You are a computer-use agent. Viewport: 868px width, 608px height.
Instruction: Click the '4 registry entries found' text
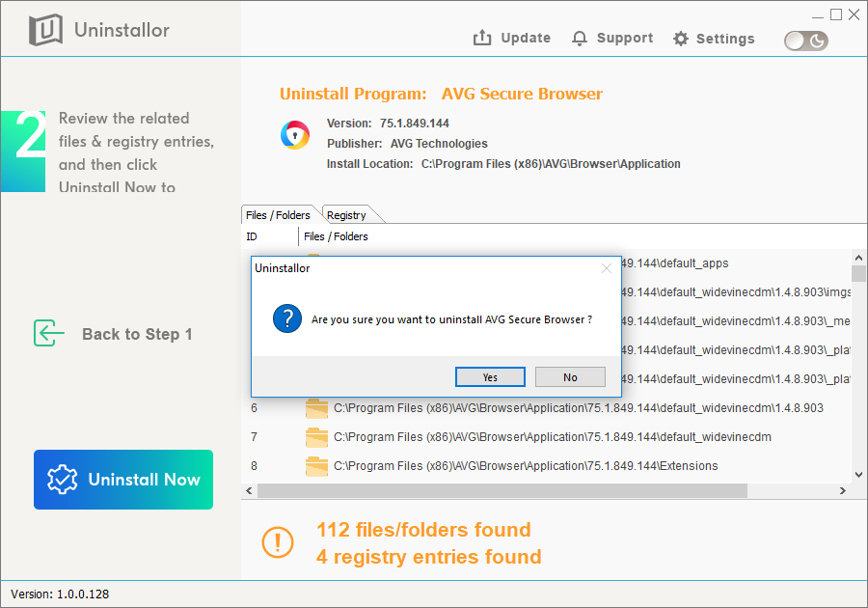(x=429, y=557)
